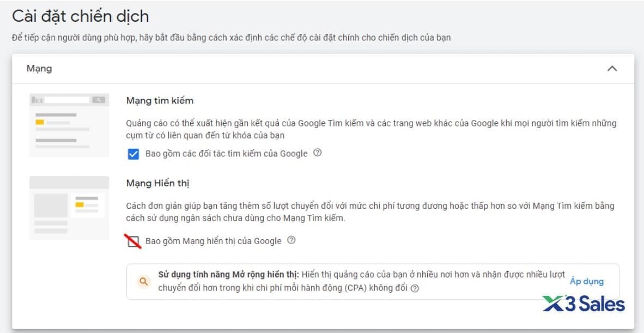Viewport: 644px width, 333px height.
Task: Click the Mạng Hiển thị heading
Action: coord(157,184)
